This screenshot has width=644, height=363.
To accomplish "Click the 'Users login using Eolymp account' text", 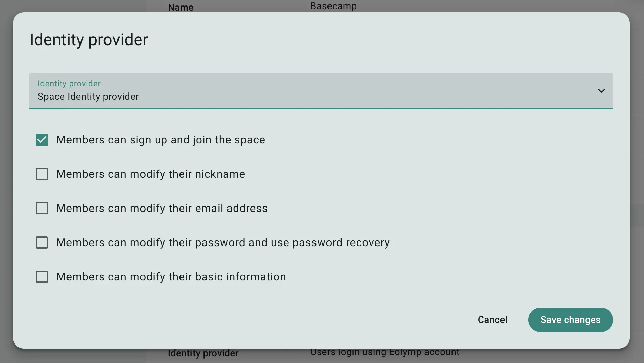I will coord(385,352).
